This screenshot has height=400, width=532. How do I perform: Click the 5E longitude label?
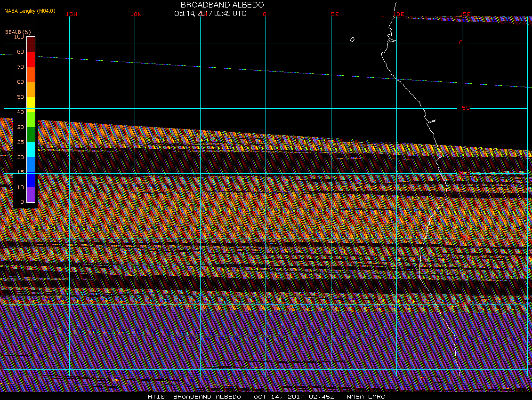[335, 14]
